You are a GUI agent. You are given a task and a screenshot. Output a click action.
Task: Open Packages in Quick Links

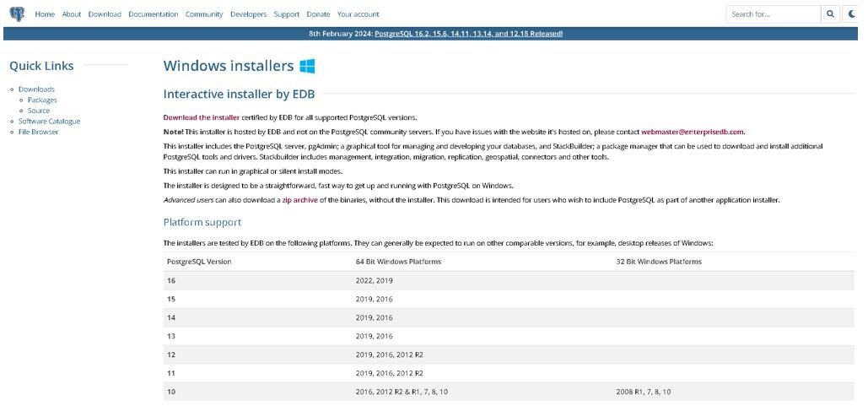[42, 100]
